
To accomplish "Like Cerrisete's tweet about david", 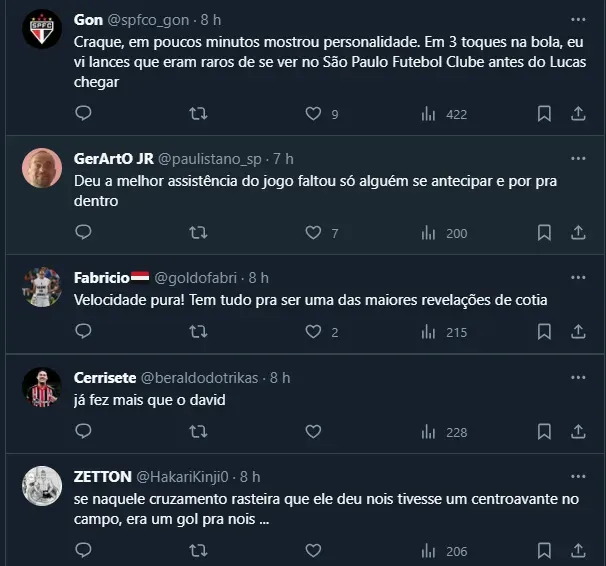I will [x=313, y=432].
